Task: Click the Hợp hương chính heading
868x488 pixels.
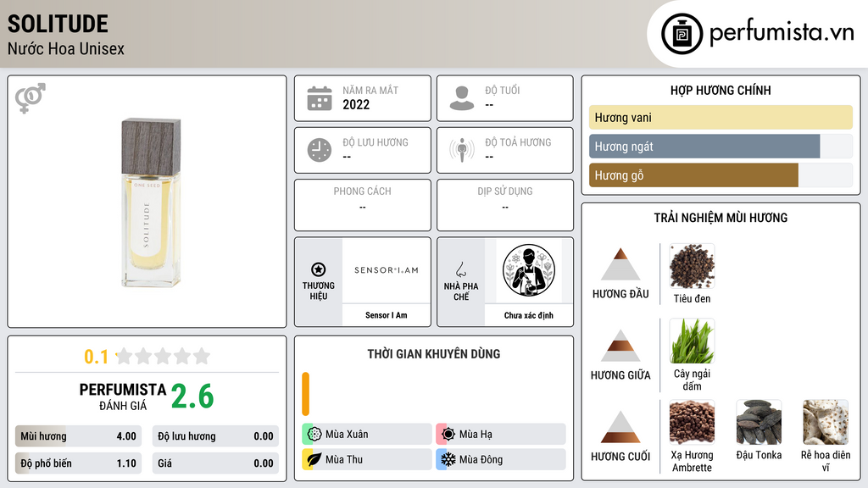Action: (x=721, y=90)
